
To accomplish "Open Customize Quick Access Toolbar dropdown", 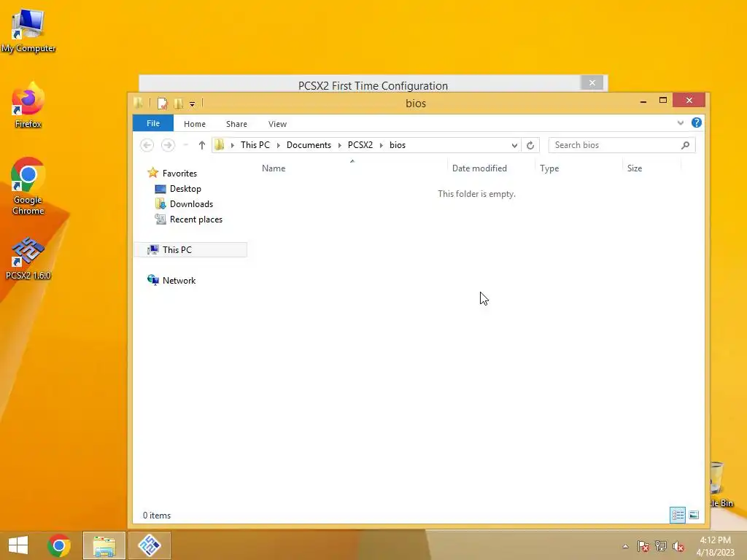I will pos(192,104).
